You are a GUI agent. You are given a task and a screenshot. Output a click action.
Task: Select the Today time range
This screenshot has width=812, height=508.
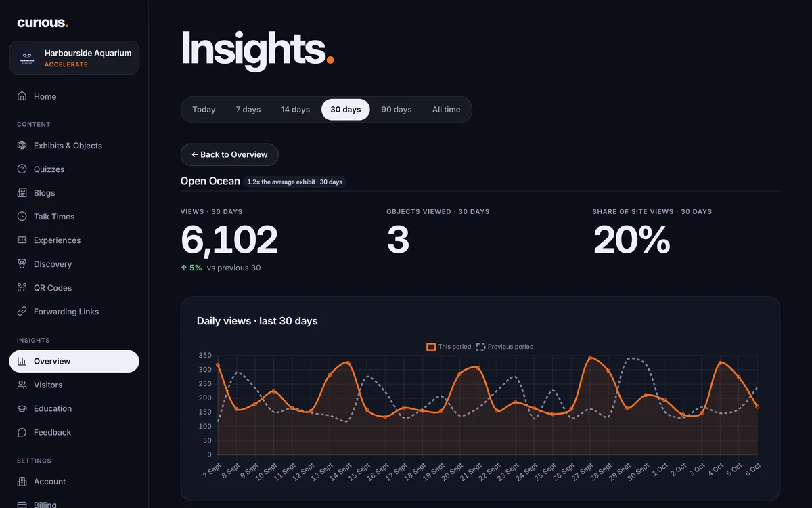click(x=204, y=110)
